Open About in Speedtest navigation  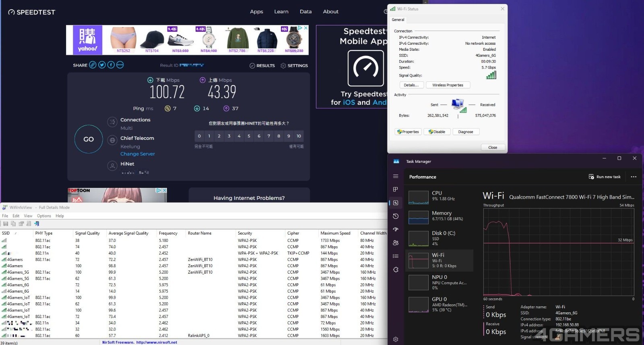(330, 12)
